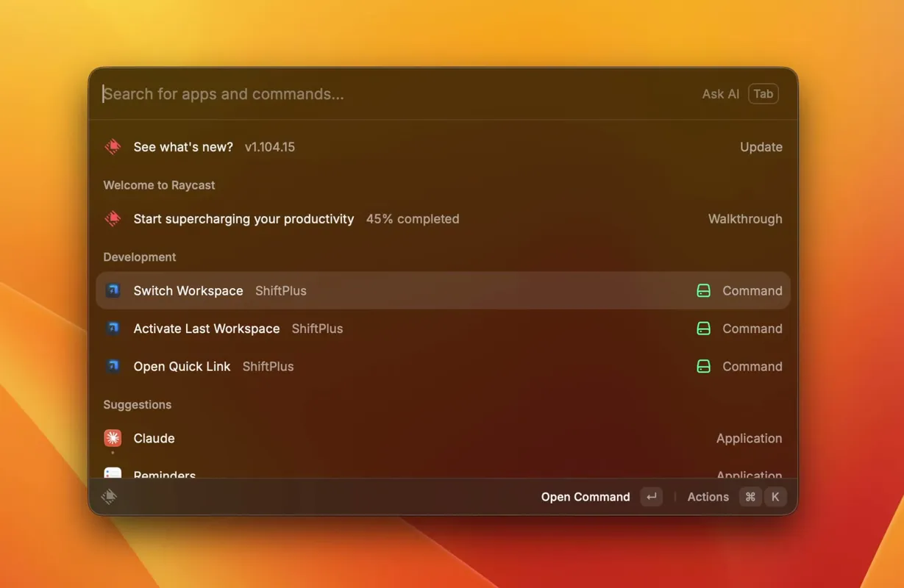Click ShiftPlus subtitle on Switch Workspace row
This screenshot has height=588, width=904.
[281, 291]
